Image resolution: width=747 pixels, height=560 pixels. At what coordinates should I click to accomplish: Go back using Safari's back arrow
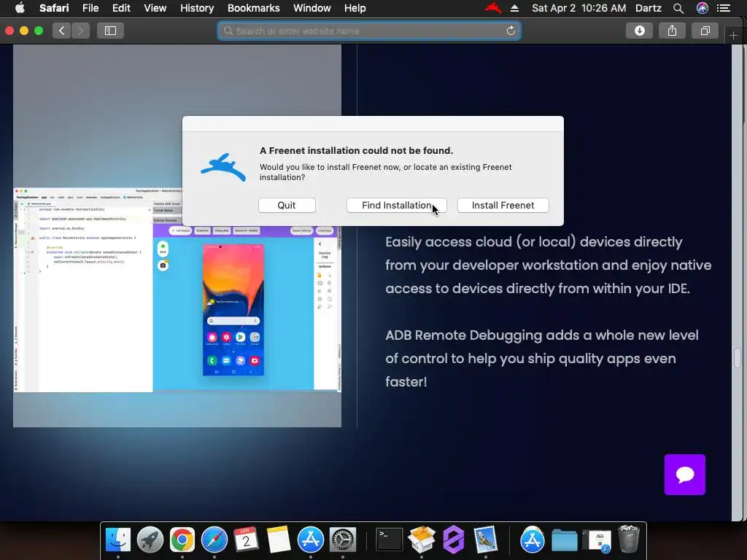62,31
